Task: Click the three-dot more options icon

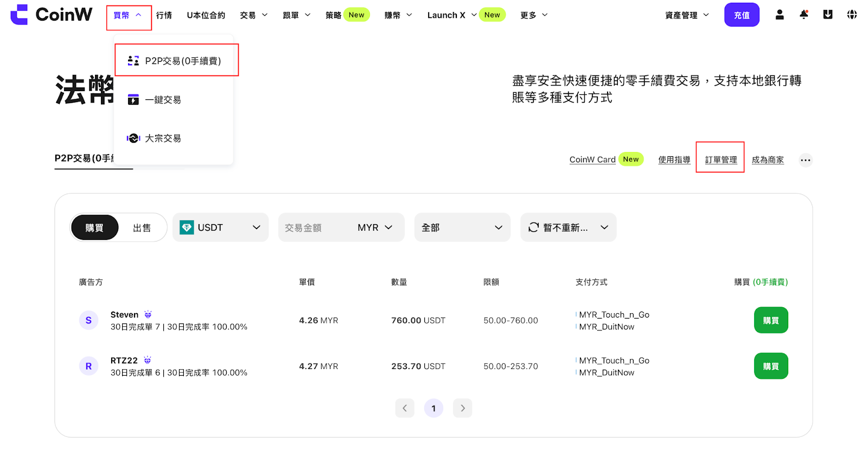Action: (806, 160)
